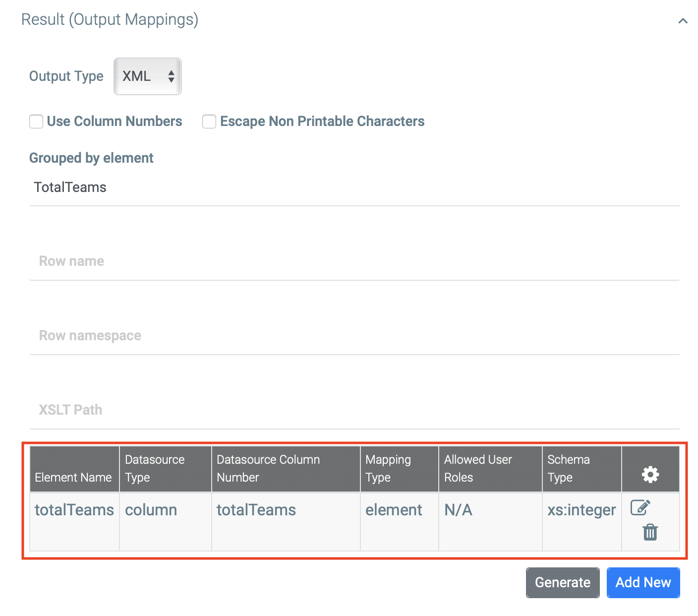Focus the XSLT Path input field
Image resolution: width=698 pixels, height=616 pixels.
click(354, 410)
